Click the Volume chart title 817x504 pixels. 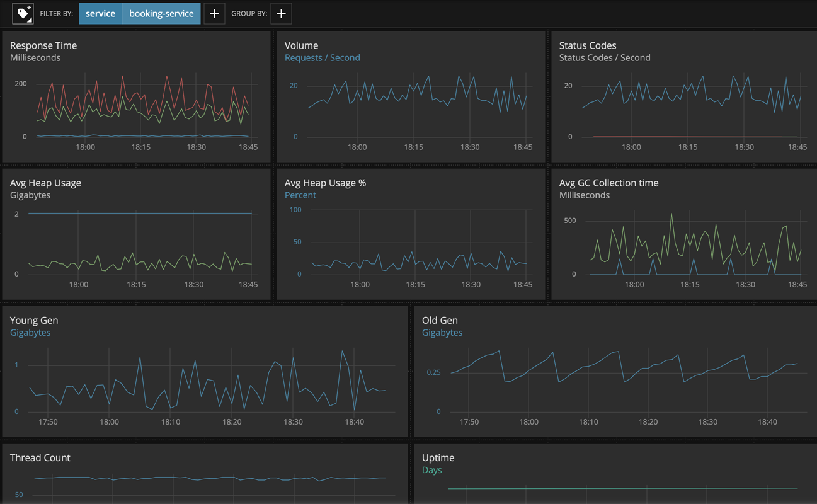pyautogui.click(x=301, y=45)
